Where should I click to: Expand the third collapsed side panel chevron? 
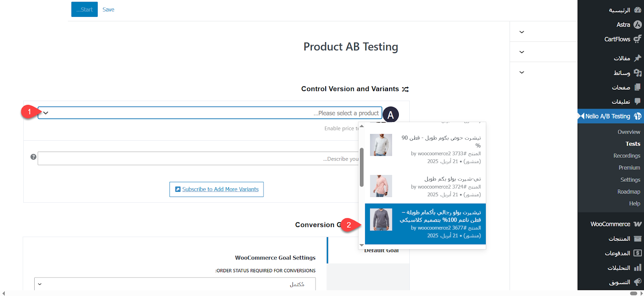(x=522, y=72)
